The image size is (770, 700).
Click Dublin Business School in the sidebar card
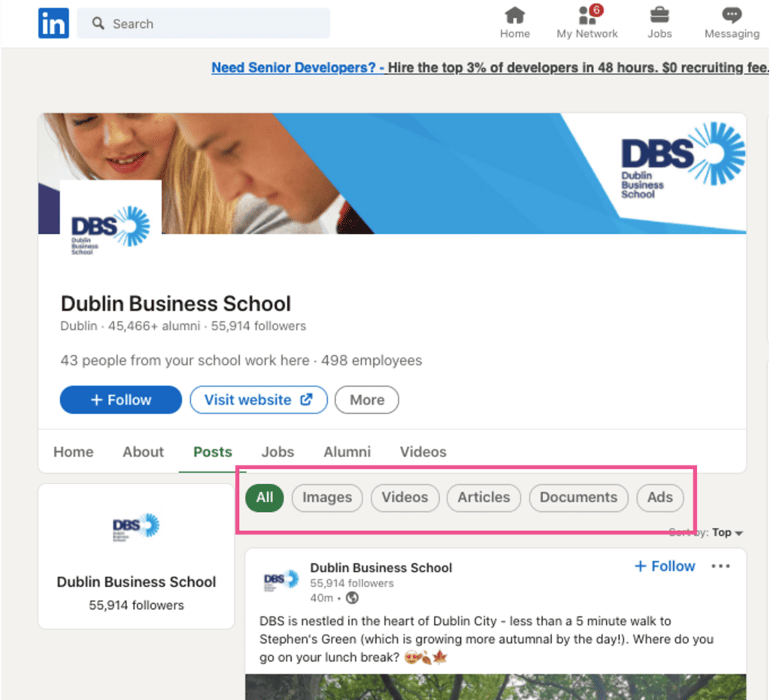136,582
